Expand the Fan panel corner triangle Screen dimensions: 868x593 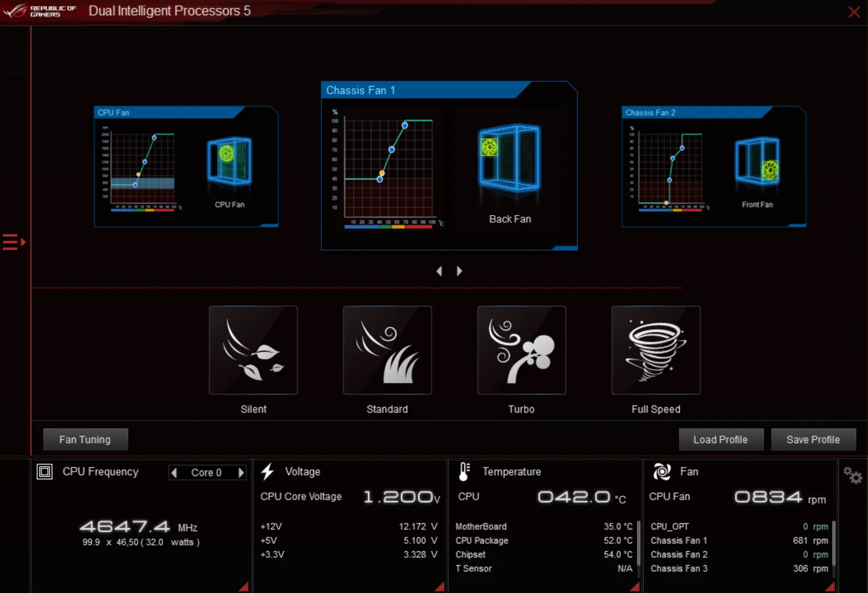pos(831,587)
